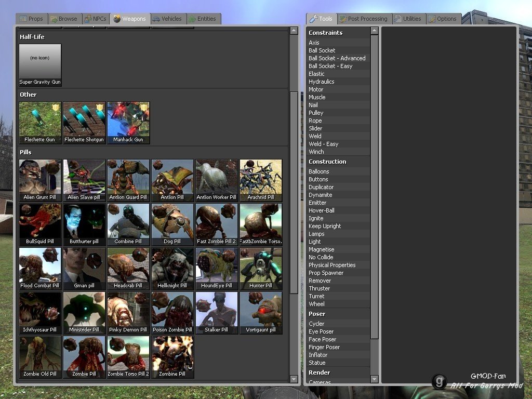Select the Gman pill icon
The height and width of the screenshot is (399, 532).
(x=84, y=268)
